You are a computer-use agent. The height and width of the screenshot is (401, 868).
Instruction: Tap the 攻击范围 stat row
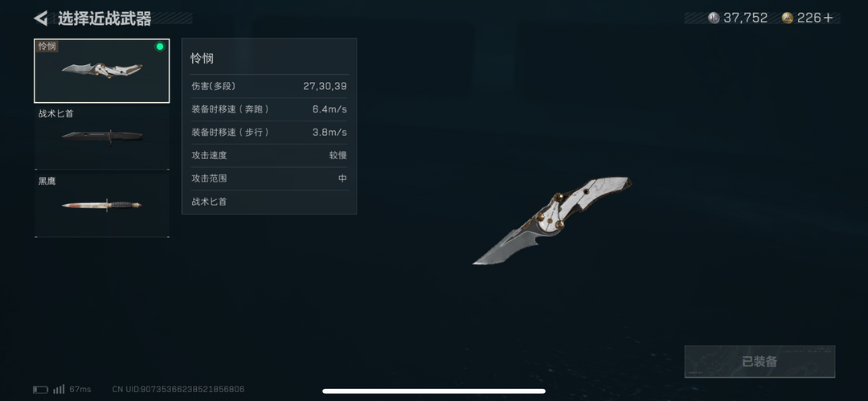pos(269,178)
